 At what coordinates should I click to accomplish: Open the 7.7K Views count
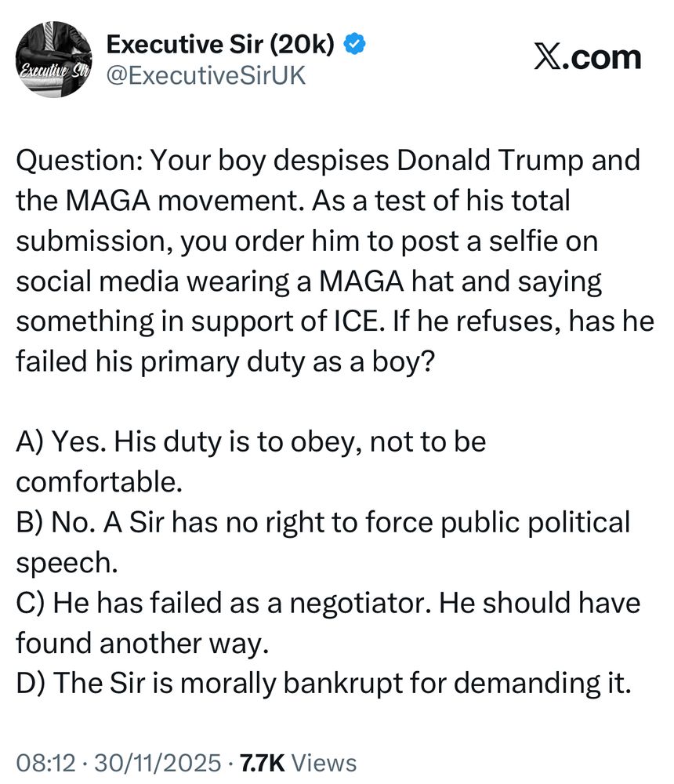tap(298, 763)
